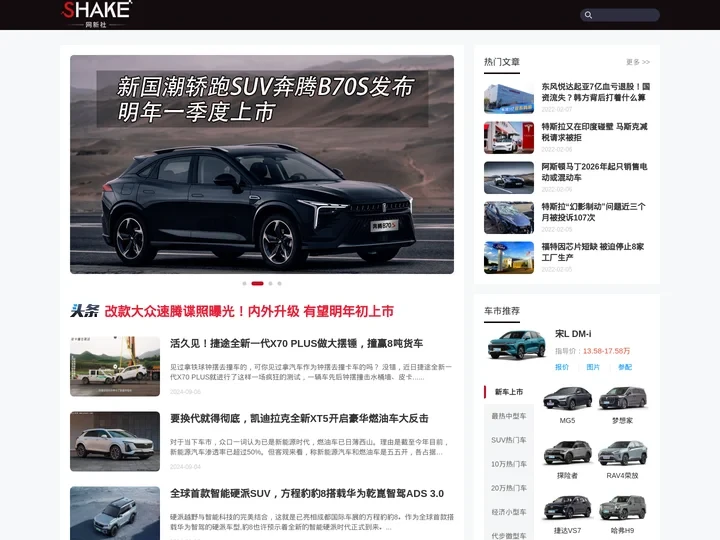The image size is (720, 540).
Task: Click 参配 for 宋L DM-i
Action: [x=625, y=367]
